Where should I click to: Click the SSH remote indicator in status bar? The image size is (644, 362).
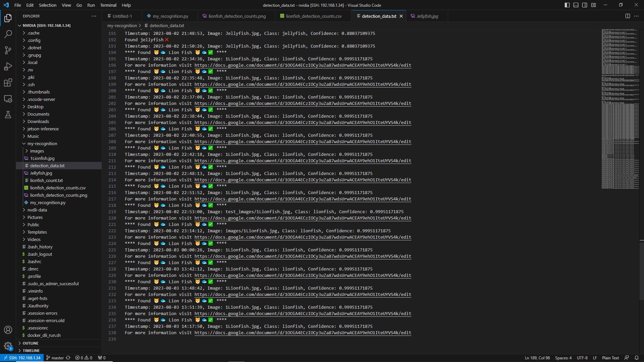22,358
